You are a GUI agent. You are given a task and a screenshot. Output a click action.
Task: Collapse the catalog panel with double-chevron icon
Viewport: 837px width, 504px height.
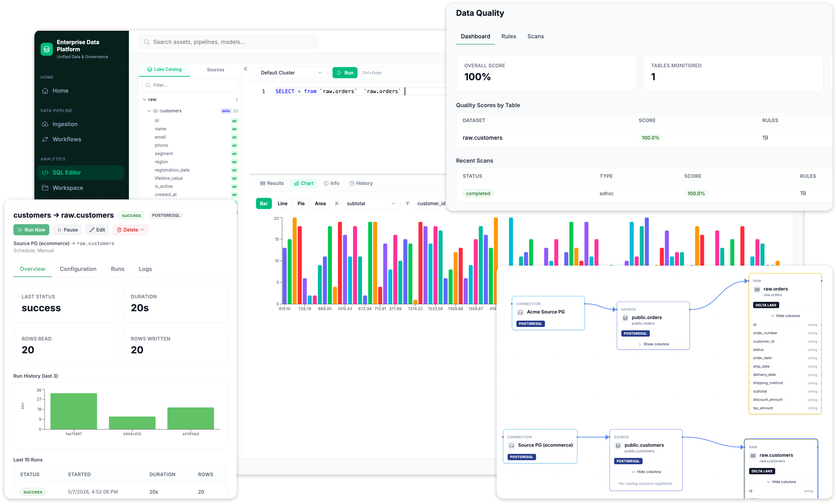coord(245,69)
